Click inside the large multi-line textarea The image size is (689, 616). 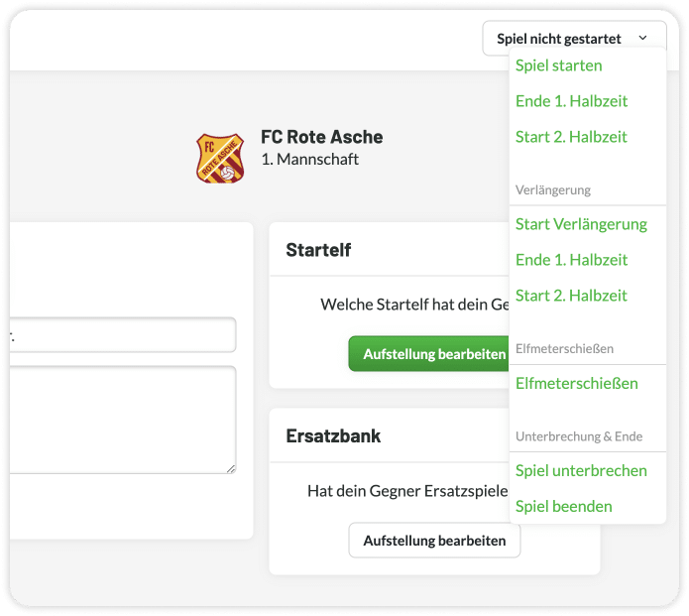coord(123,420)
